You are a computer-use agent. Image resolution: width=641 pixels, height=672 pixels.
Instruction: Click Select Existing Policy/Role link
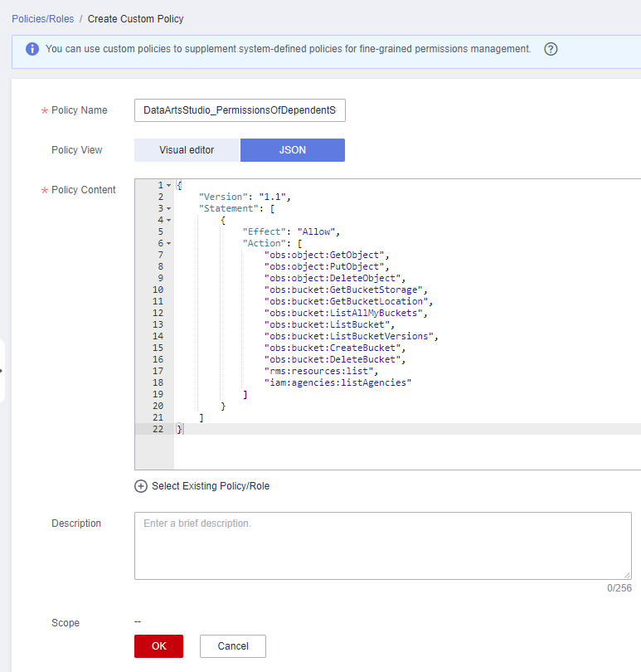point(211,486)
